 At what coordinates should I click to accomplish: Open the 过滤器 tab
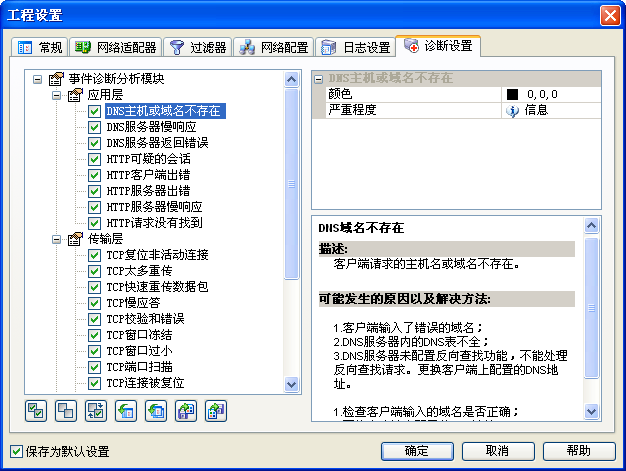click(198, 47)
